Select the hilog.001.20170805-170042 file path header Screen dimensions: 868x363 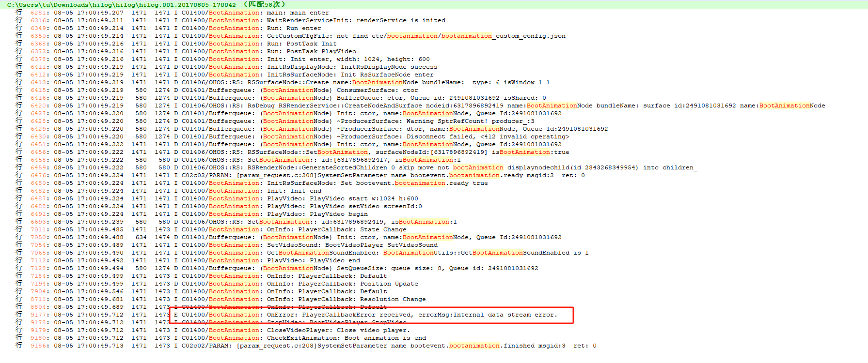coord(146,4)
